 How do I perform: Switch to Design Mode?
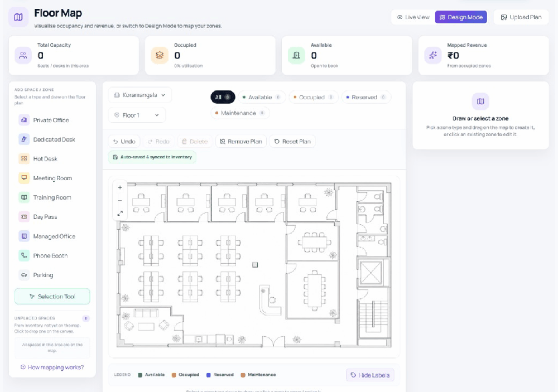[x=461, y=17]
